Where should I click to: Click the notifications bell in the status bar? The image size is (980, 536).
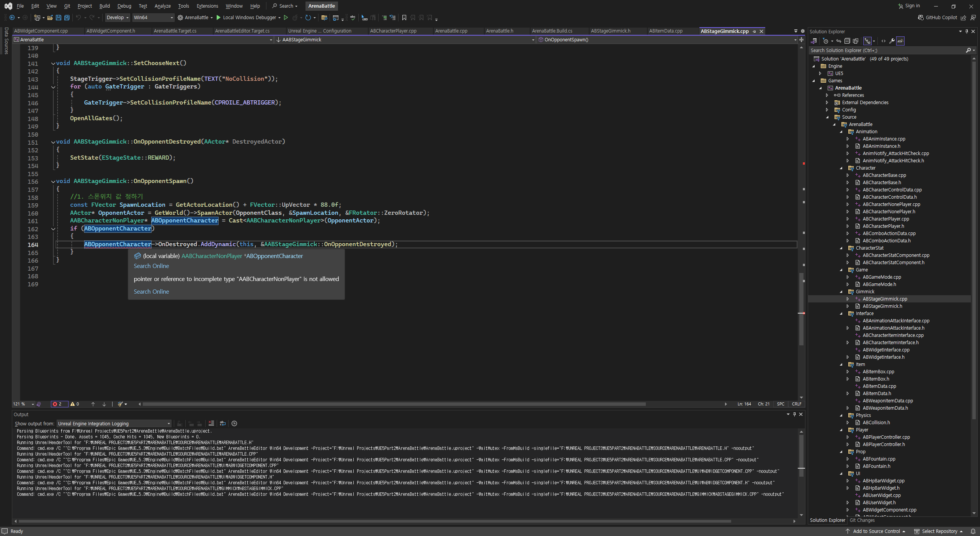(x=973, y=531)
